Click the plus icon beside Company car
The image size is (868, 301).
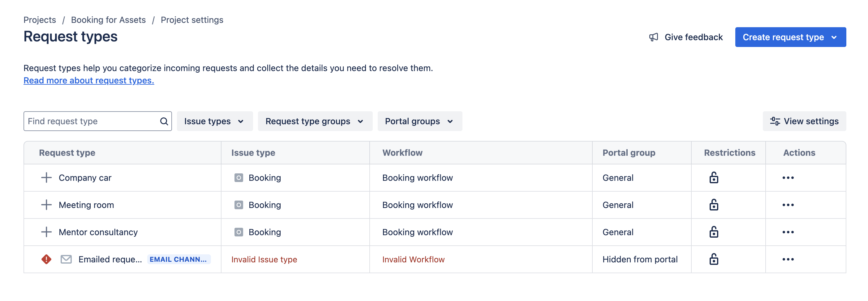click(46, 177)
